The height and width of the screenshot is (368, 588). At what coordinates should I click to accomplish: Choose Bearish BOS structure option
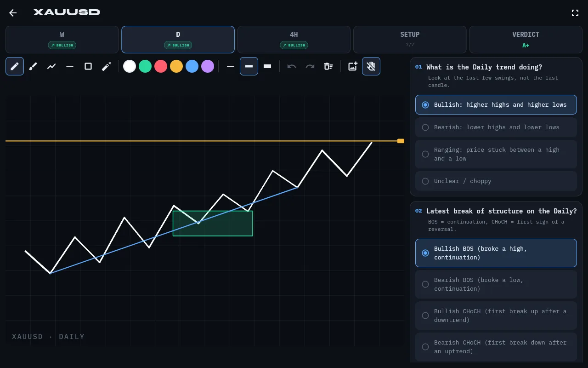(x=496, y=284)
